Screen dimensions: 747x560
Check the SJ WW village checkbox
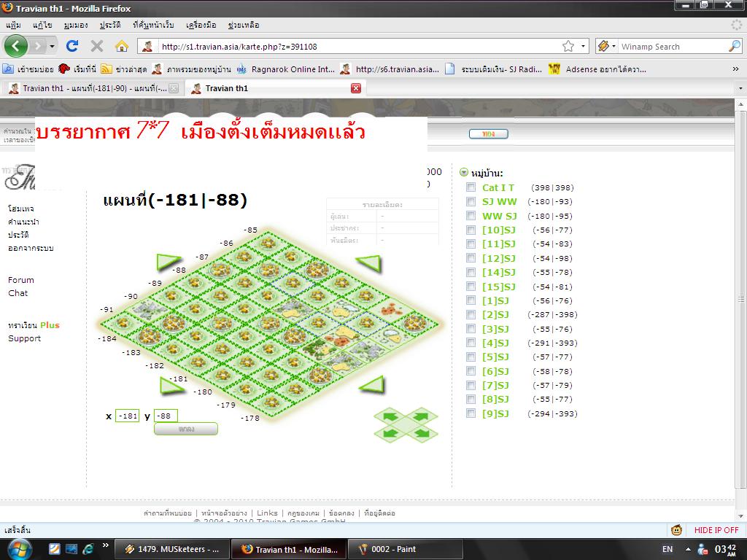click(471, 201)
